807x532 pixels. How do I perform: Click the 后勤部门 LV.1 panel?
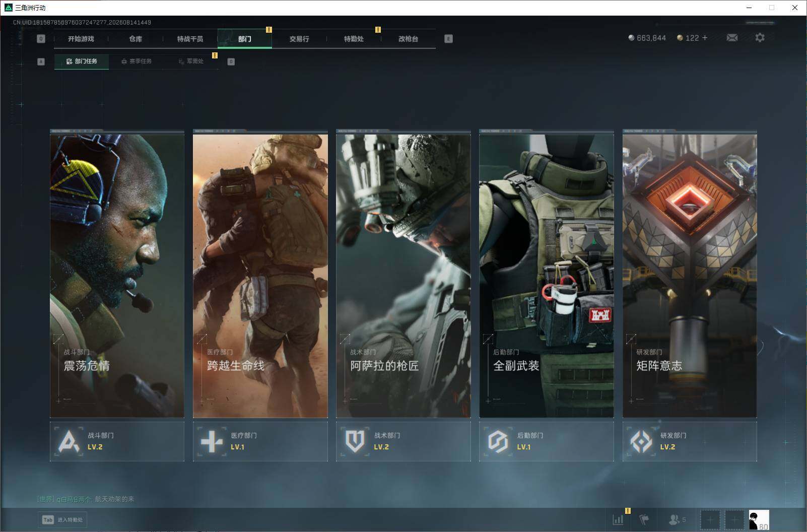click(x=546, y=441)
